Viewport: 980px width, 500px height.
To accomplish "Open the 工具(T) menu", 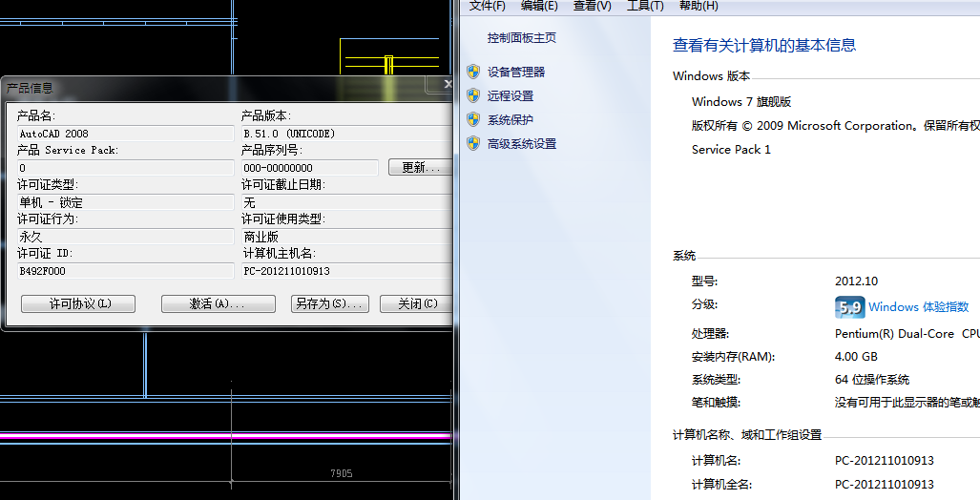I will pos(646,6).
